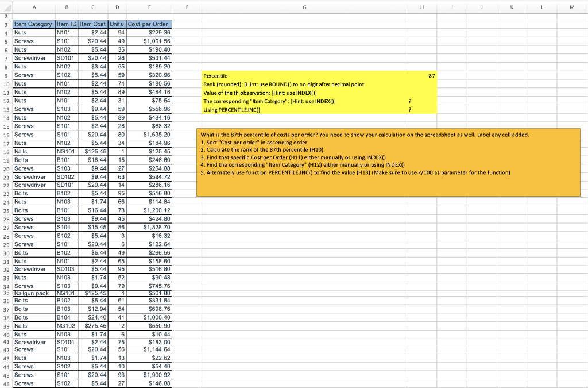
Task: Select the 'Rank (rounded)' hint cell
Action: pyautogui.click(x=270, y=84)
